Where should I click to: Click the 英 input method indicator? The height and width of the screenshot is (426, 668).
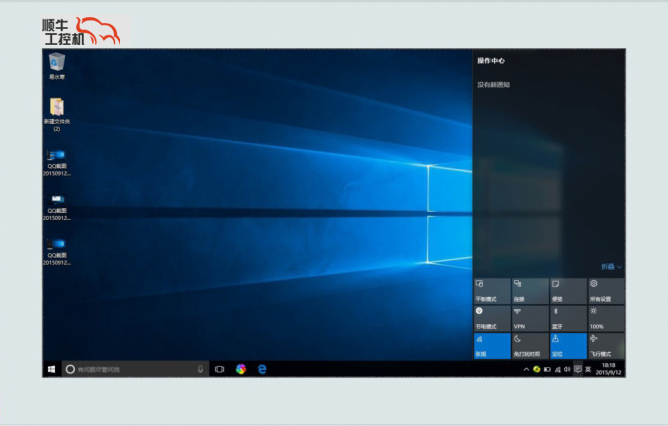pos(588,369)
